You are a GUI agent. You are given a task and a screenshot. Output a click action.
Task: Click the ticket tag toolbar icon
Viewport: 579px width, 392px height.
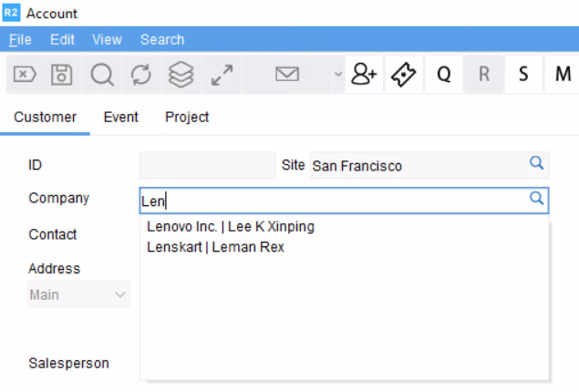coord(403,75)
